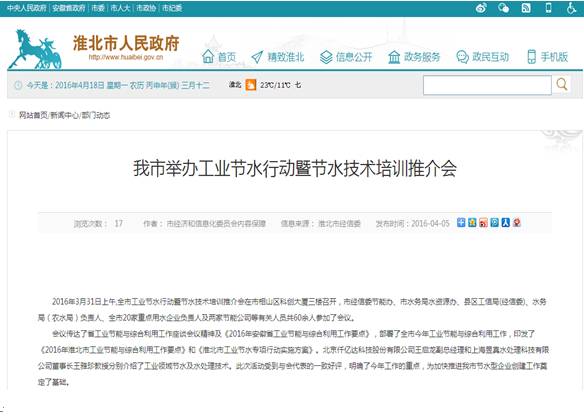Click the arrow icon before the breadcrumb

[x=12, y=114]
